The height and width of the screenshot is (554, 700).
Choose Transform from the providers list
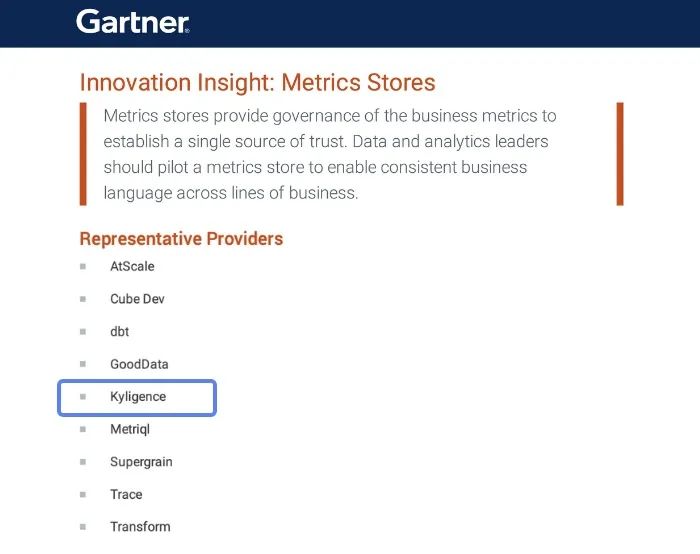point(140,527)
